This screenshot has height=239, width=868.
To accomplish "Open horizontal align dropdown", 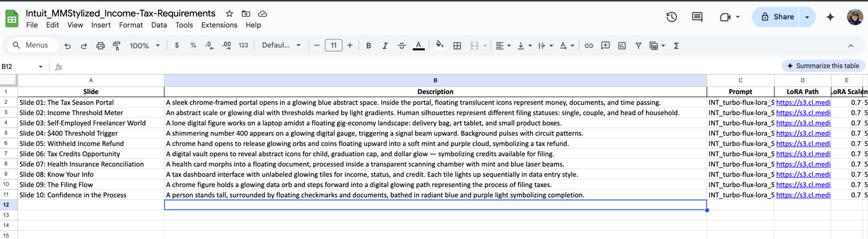I will (x=502, y=46).
